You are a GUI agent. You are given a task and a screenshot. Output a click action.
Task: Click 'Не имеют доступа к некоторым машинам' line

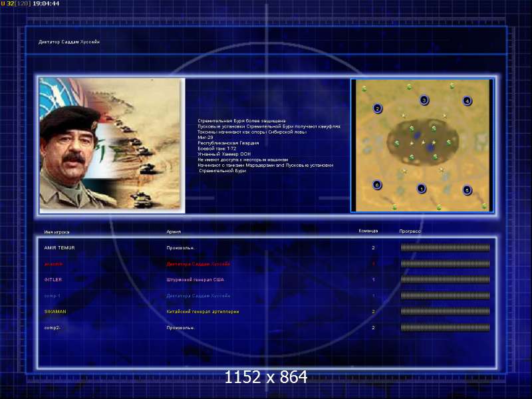243,160
